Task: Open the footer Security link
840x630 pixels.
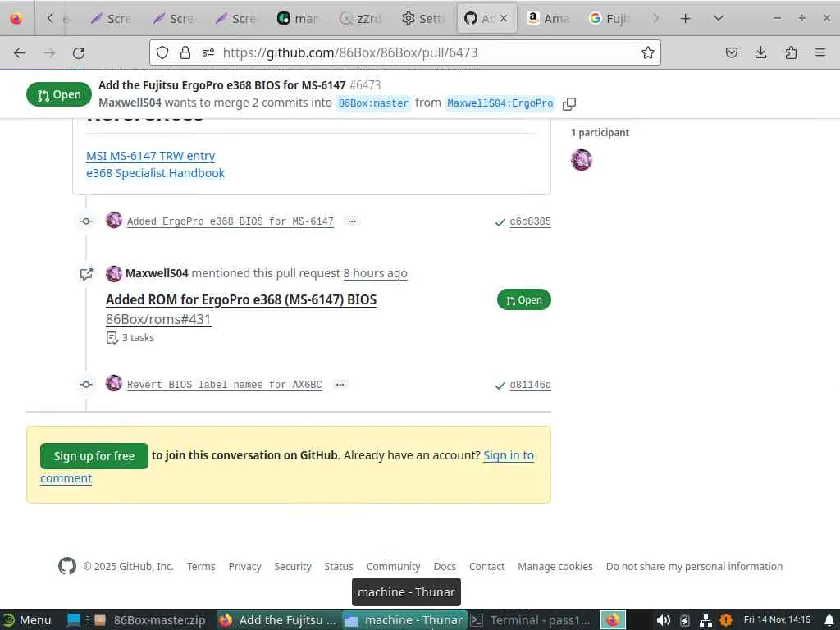Action: [293, 566]
